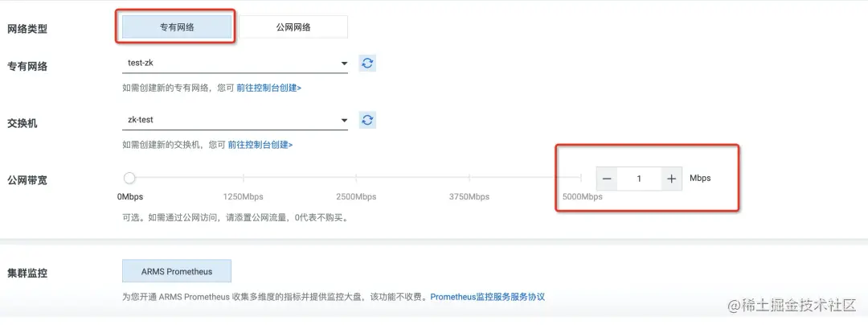Click the 交换机 label
868x325 pixels.
(x=23, y=123)
